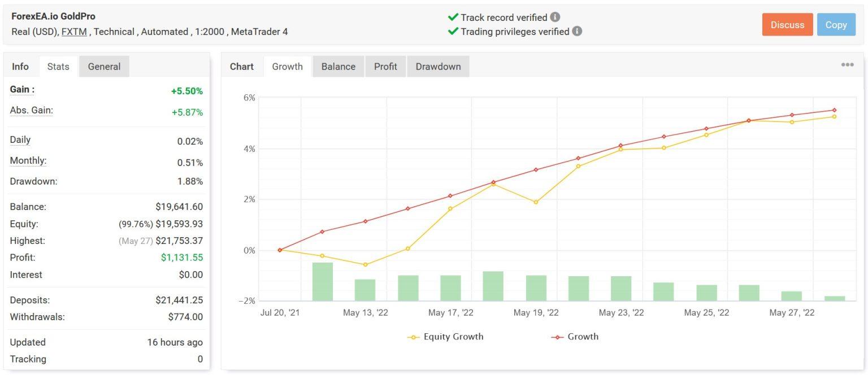
Task: Switch to the Balance chart tab
Action: tap(338, 66)
